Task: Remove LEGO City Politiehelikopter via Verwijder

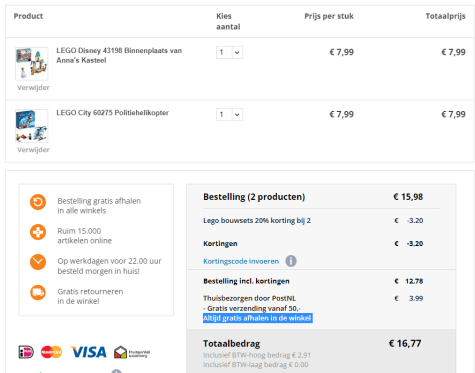Action: point(33,150)
